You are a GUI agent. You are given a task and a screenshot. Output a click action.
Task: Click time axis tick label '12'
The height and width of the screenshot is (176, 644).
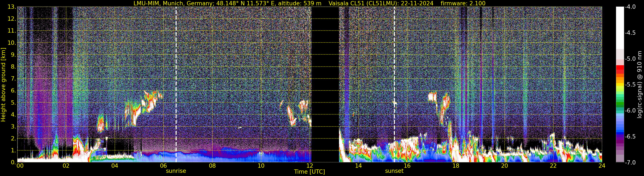click(x=310, y=166)
